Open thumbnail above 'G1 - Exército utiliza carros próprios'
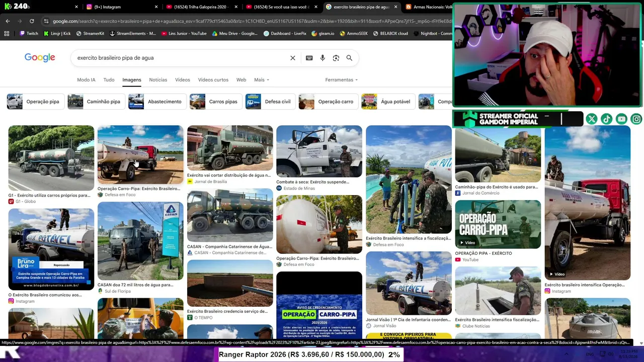The width and height of the screenshot is (644, 362). point(51,158)
